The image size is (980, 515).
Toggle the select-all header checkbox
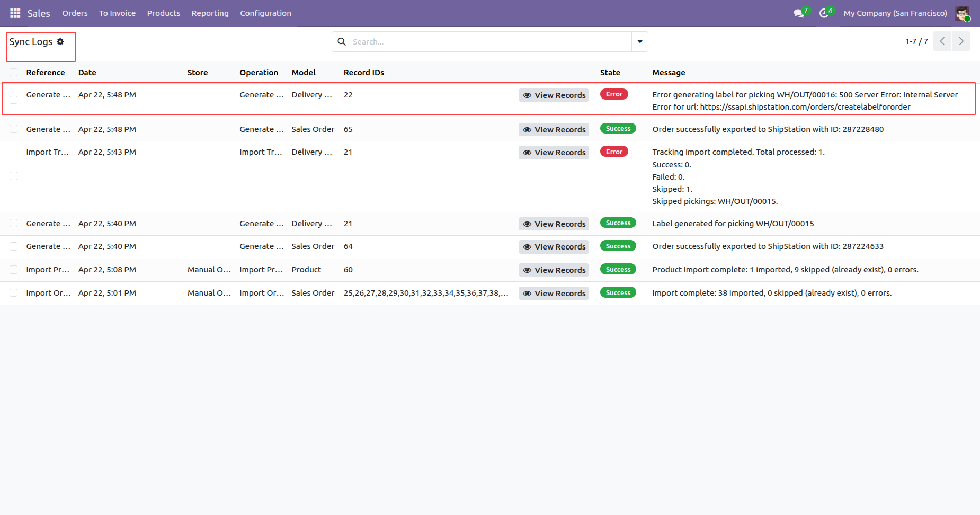click(14, 73)
